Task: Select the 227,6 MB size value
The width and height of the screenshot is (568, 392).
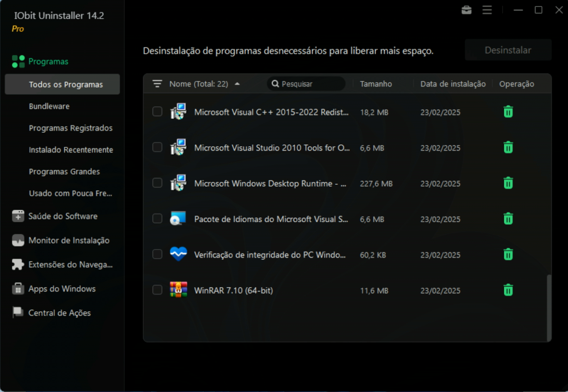Action: [376, 184]
